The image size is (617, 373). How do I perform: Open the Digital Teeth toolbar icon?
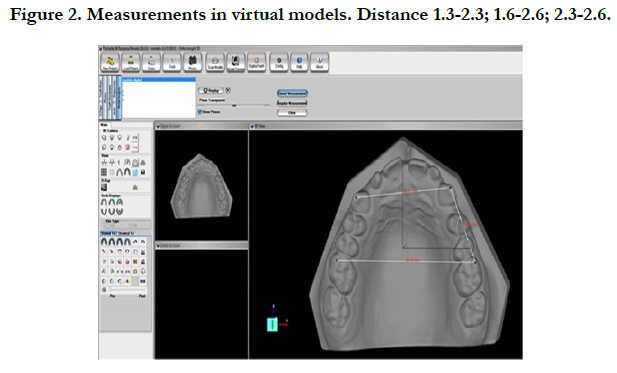point(257,62)
